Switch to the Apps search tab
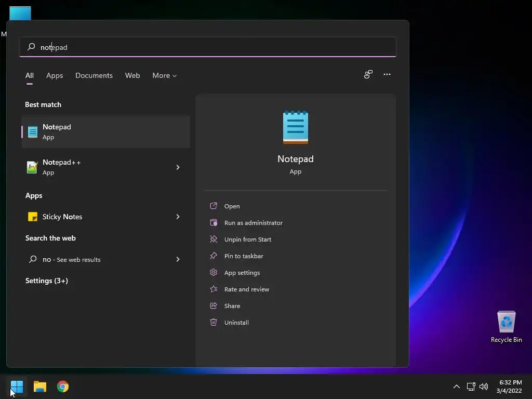 pos(55,75)
